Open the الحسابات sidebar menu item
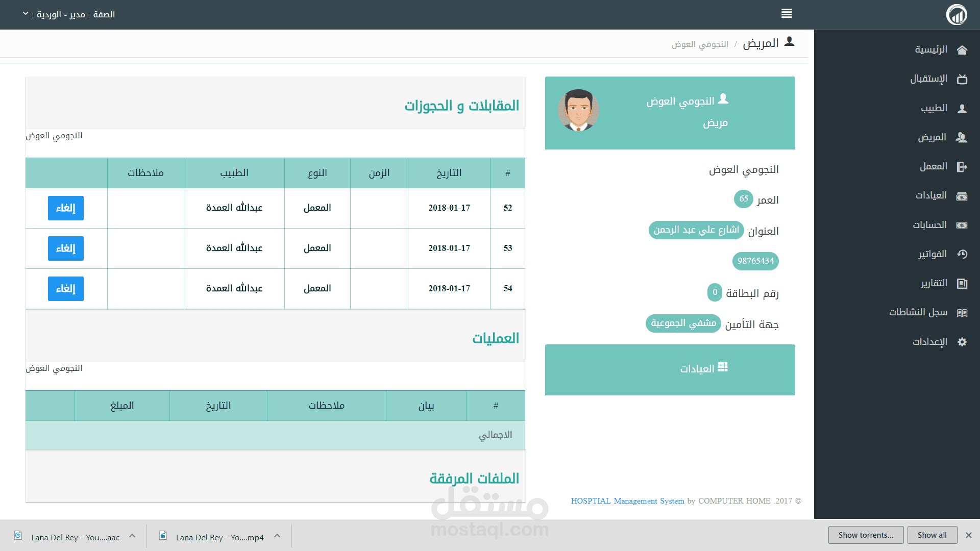Screen dimensions: 980x551 coord(929,225)
